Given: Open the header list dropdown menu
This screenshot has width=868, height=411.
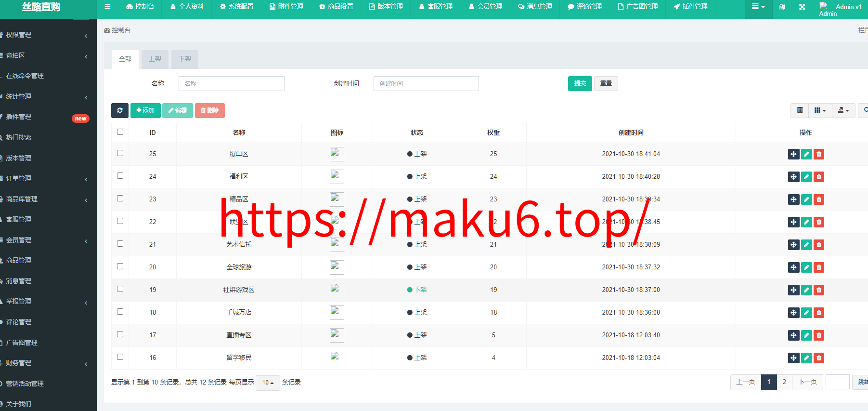Looking at the screenshot, I should [x=758, y=7].
